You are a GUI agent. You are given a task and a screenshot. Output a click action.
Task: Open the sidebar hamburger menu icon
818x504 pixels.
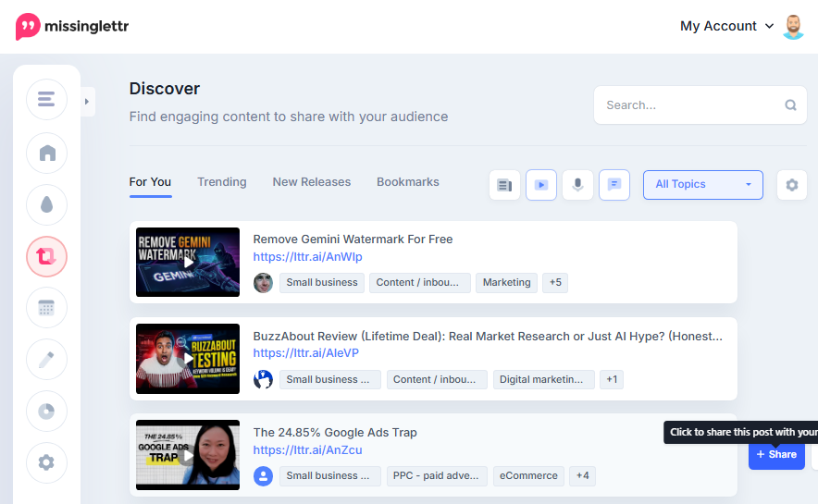pyautogui.click(x=46, y=99)
